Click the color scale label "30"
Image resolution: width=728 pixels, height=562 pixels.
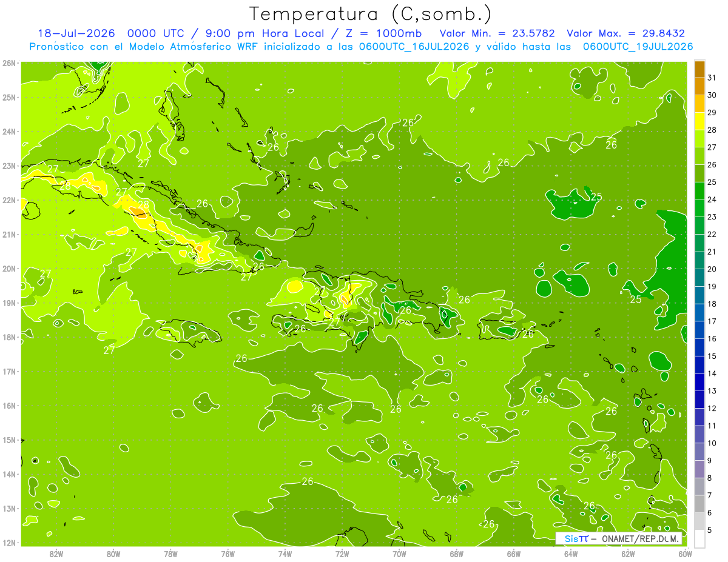(712, 95)
